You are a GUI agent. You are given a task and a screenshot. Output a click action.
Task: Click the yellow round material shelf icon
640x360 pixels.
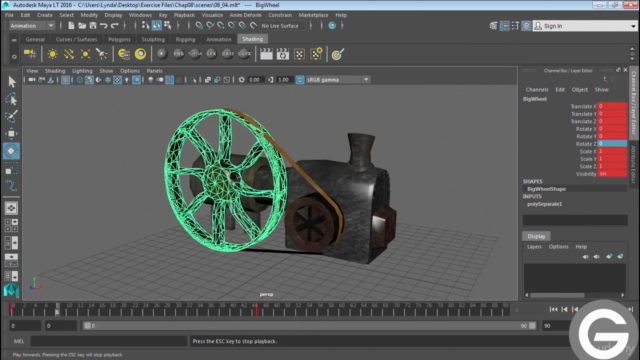click(x=140, y=54)
